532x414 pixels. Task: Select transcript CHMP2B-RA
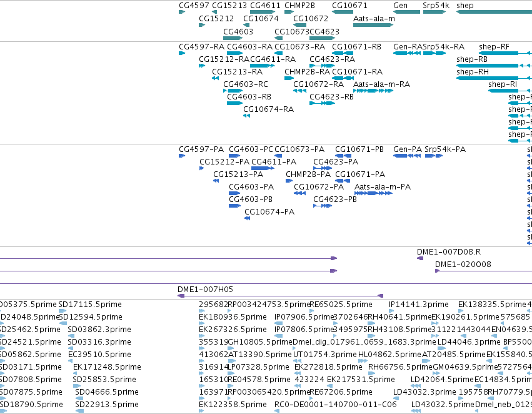[x=307, y=71]
